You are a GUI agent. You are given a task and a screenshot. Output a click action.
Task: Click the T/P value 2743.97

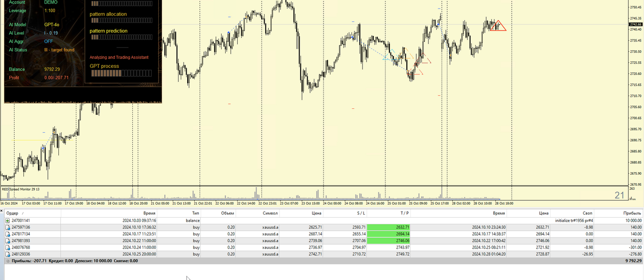402,247
